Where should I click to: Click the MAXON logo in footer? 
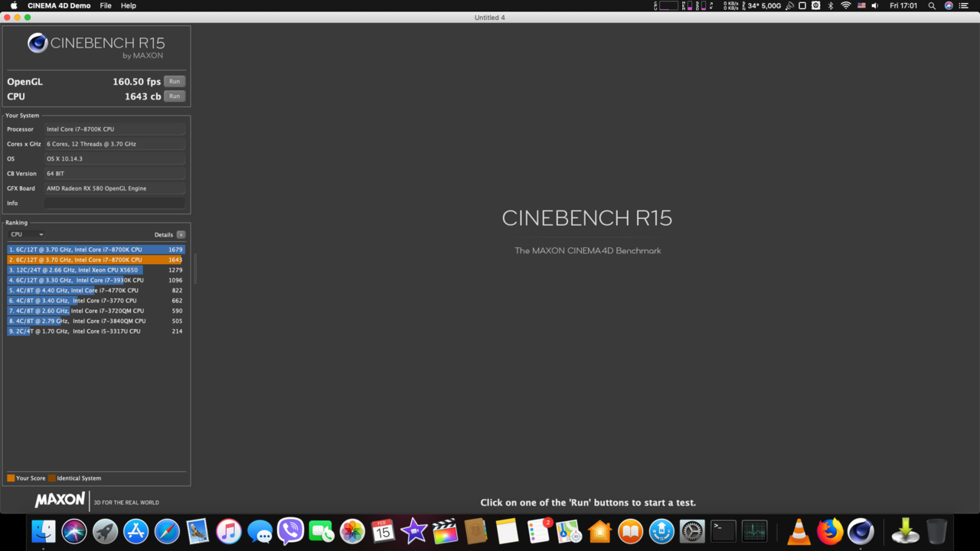[60, 500]
